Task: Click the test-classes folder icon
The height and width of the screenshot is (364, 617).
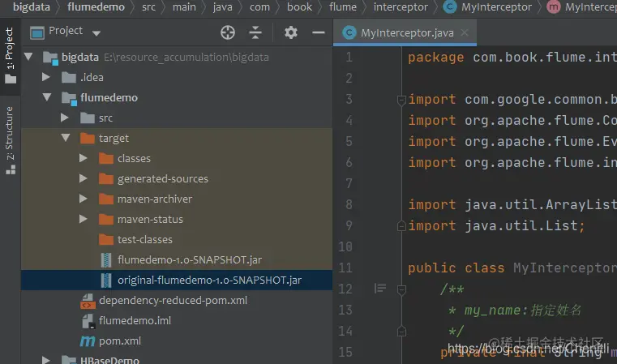Action: (x=106, y=239)
